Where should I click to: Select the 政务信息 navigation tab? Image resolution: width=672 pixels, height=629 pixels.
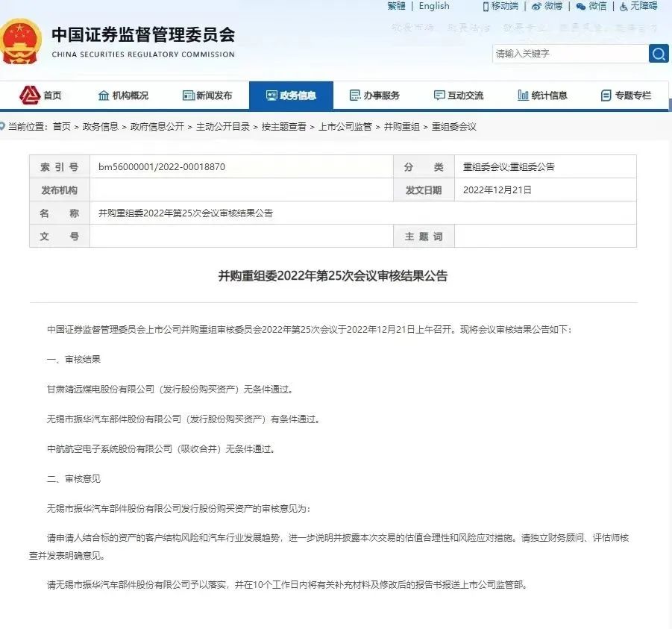click(291, 96)
